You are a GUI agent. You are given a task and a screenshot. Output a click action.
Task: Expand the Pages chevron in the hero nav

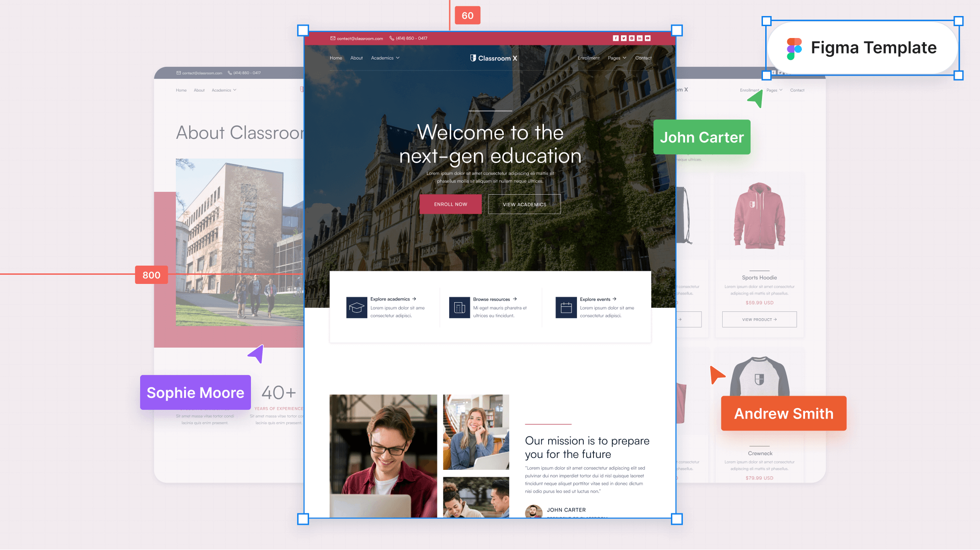click(625, 58)
